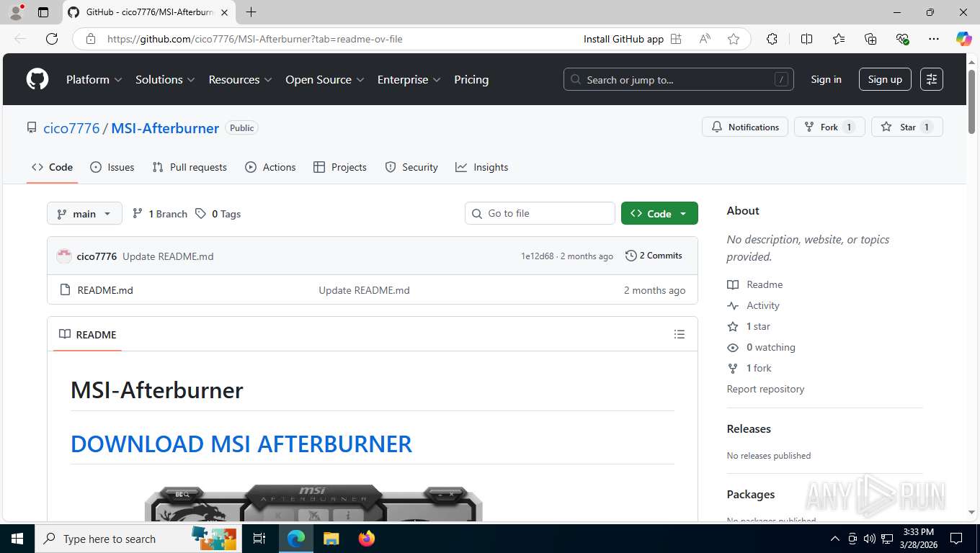Open the main branch dropdown

coord(84,214)
